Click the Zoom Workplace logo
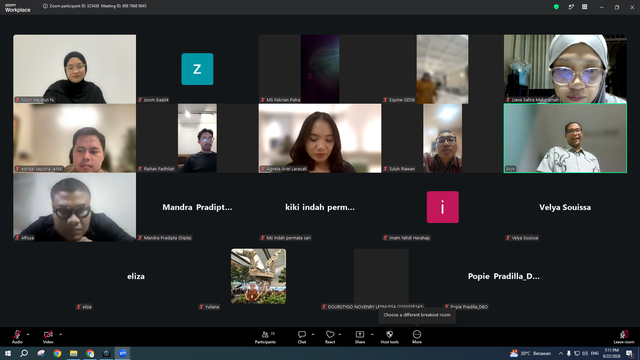The image size is (640, 360). point(18,7)
